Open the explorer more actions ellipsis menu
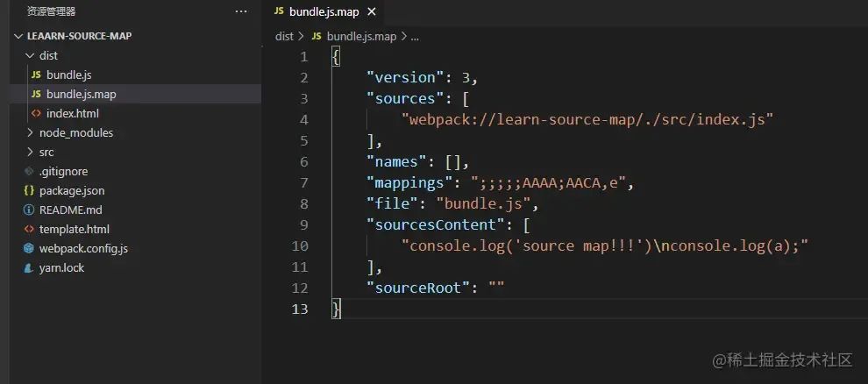Screen dimensions: 868x384 (241, 11)
